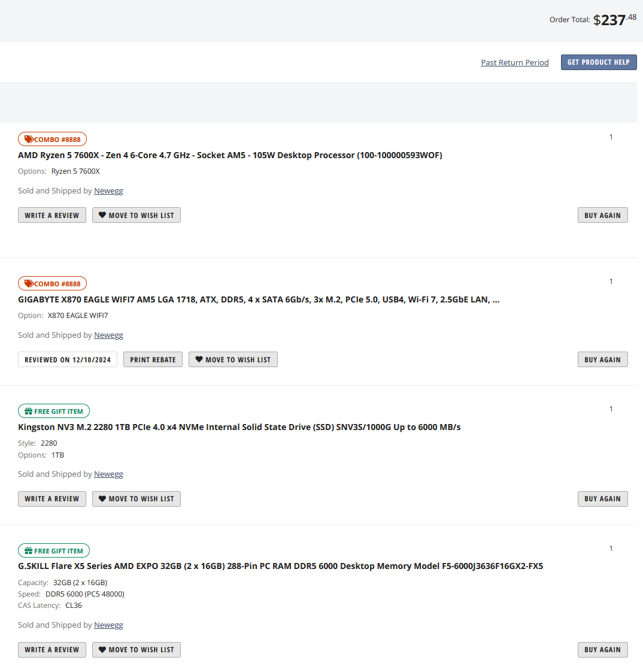Open the Newegg seller link under Kingston NV3
Screen dimensions: 643x672
pos(108,474)
